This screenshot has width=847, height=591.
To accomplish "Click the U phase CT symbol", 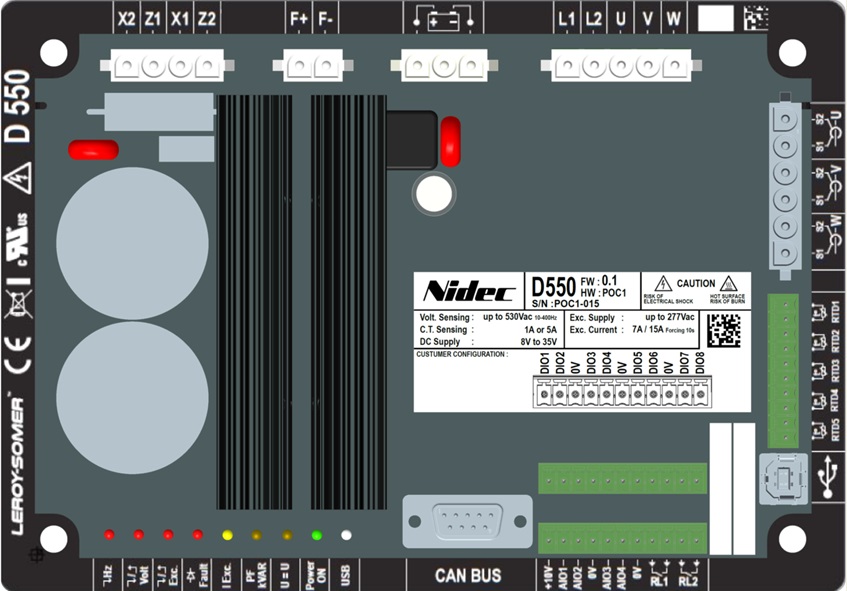I will coord(836,131).
